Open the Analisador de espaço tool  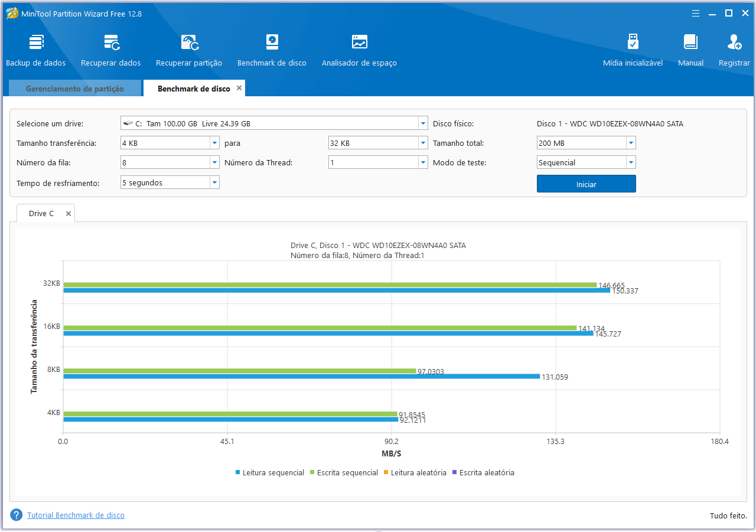tap(359, 43)
